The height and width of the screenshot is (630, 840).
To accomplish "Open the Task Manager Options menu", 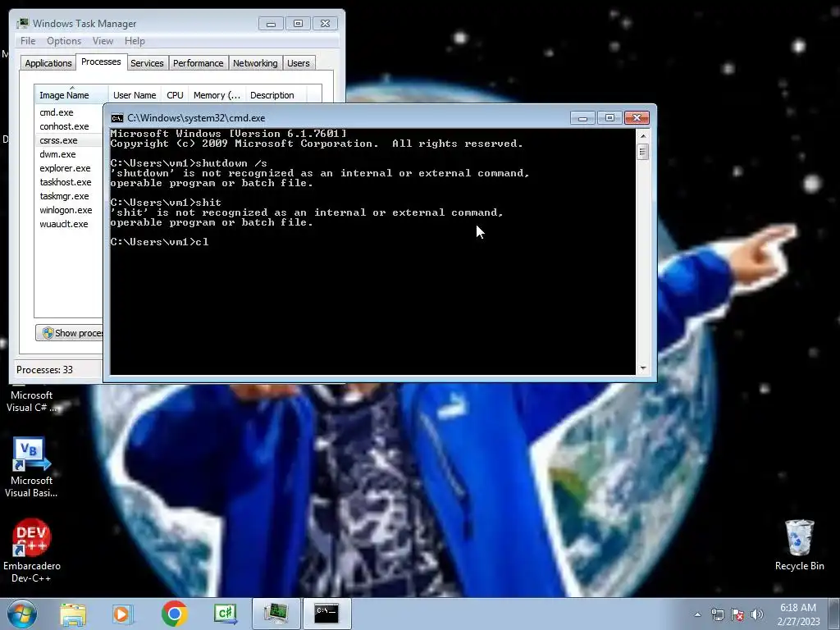I will 64,41.
